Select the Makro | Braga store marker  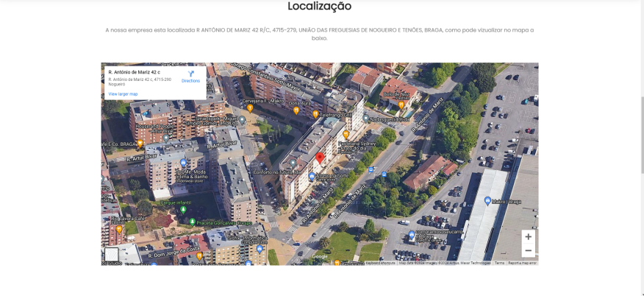point(487,201)
